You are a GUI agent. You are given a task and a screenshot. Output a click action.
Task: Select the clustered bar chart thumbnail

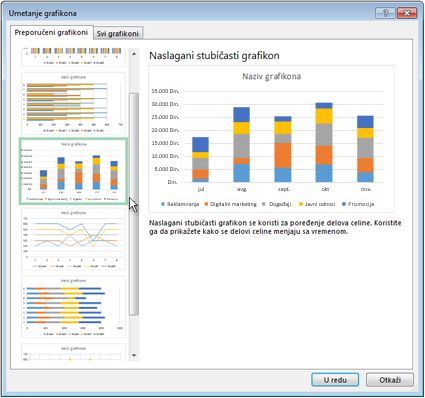coord(74,104)
